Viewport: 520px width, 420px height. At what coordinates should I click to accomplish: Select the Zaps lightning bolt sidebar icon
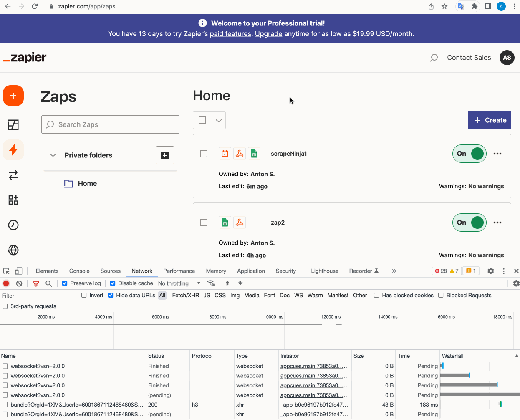[13, 150]
